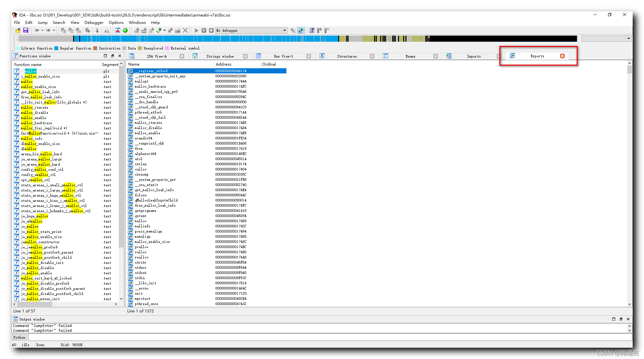644x359 pixels.
Task: Switch to the Imports tab
Action: 474,56
